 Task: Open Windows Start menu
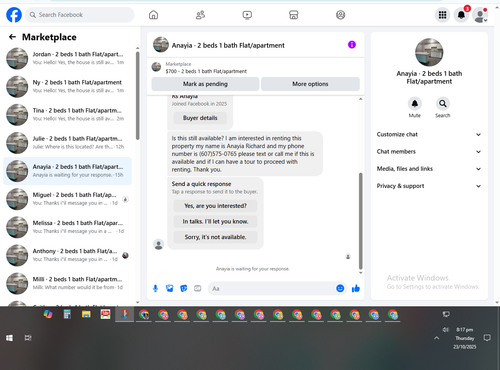point(9,338)
